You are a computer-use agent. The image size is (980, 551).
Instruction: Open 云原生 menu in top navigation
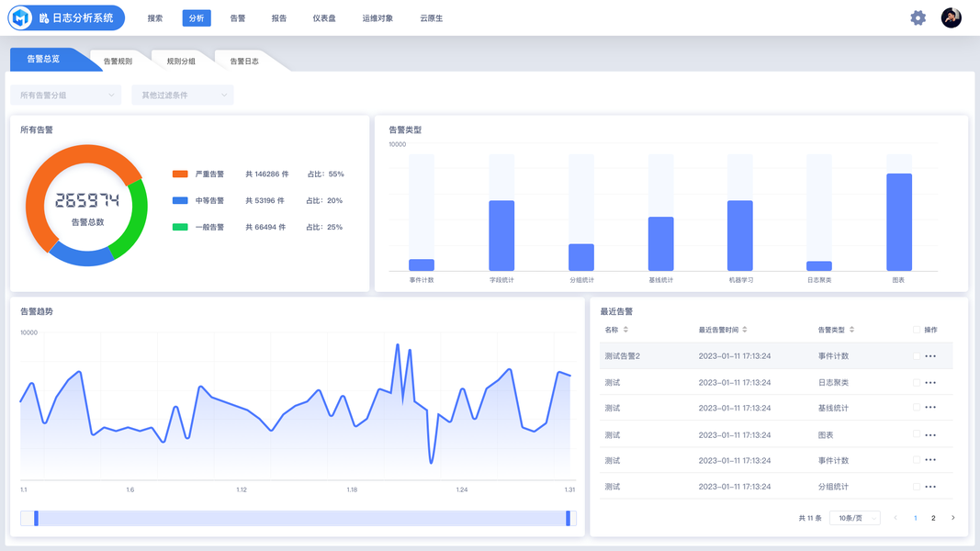[432, 18]
